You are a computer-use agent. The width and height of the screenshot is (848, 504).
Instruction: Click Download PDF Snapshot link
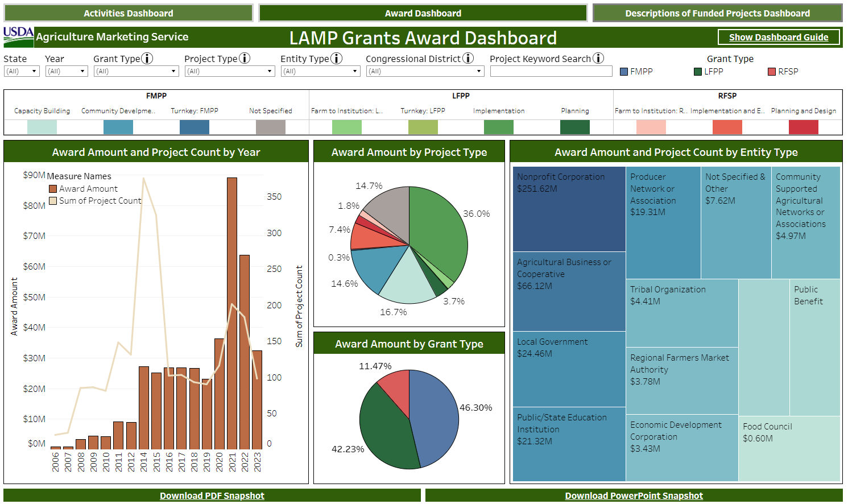212,495
